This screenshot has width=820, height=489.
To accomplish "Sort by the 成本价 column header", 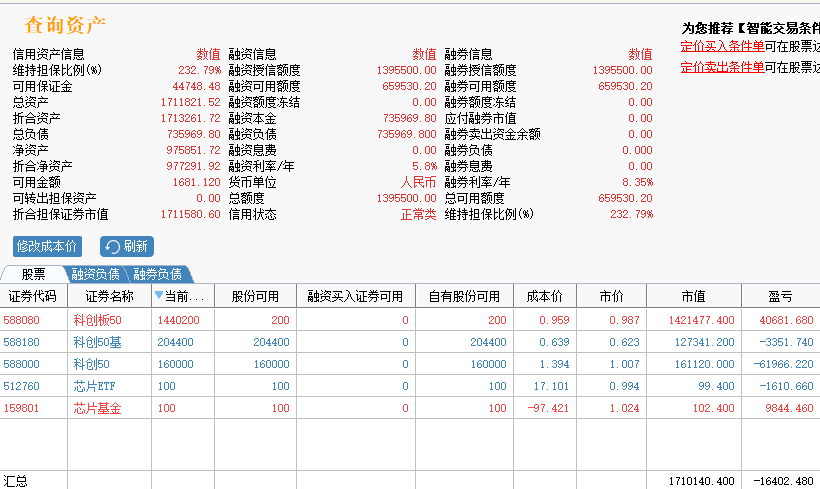I will coord(544,297).
